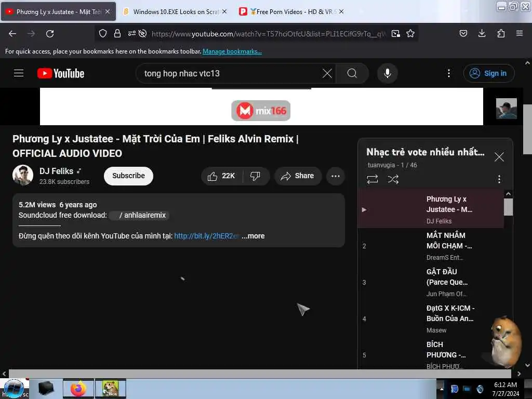Toggle shuffle playlist
This screenshot has height=399, width=532.
pos(393,179)
